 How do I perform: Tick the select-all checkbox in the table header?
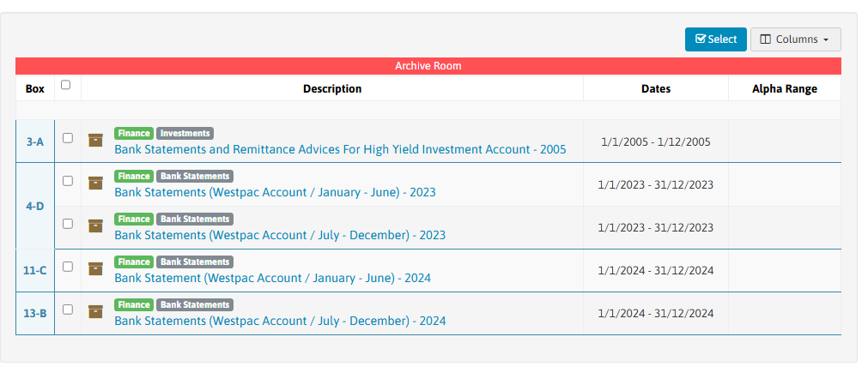[x=66, y=85]
